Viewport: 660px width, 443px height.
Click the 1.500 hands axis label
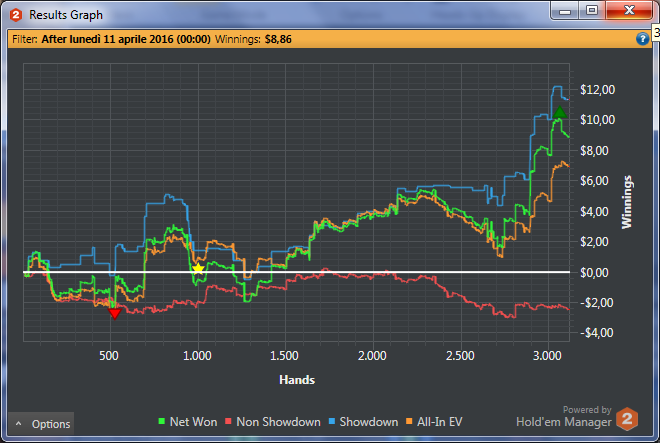[x=284, y=356]
